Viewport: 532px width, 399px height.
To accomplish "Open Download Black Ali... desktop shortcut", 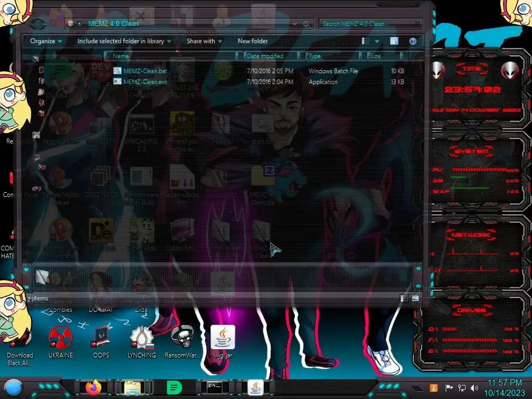I will 20,346.
